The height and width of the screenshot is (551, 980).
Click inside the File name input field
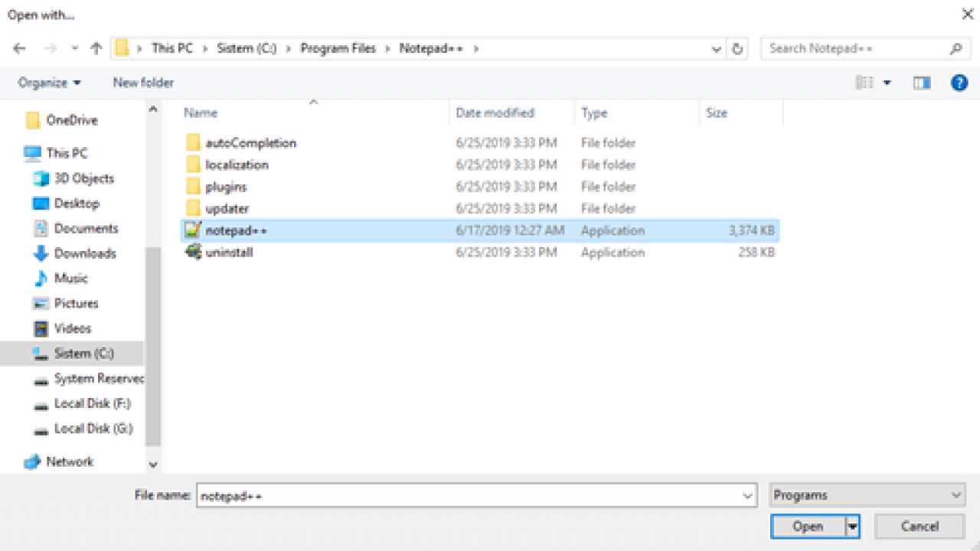[x=475, y=495]
